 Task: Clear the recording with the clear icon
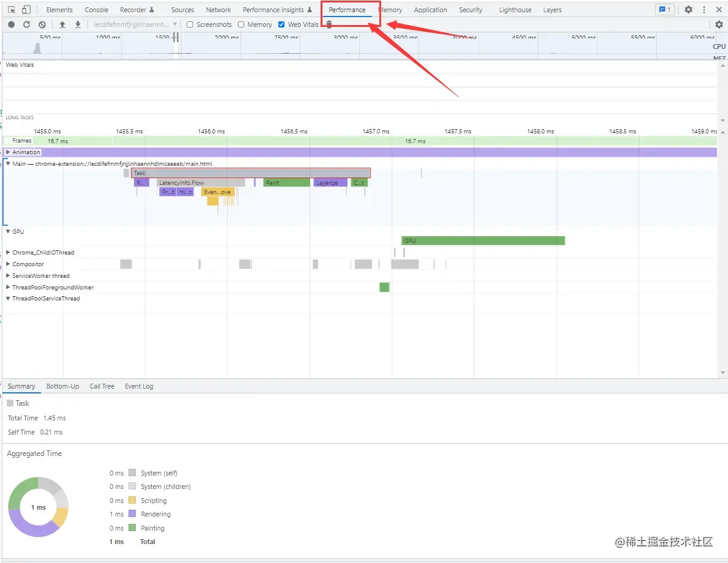point(42,24)
